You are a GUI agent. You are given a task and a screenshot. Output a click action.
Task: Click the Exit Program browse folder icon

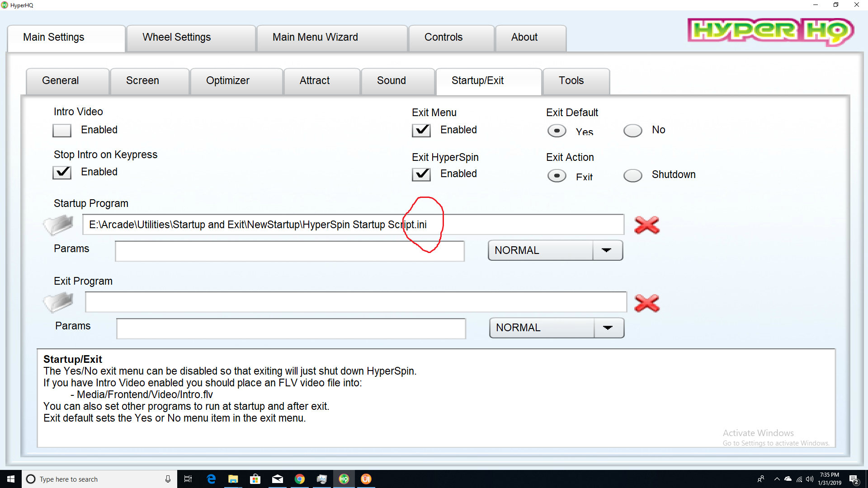click(x=58, y=302)
